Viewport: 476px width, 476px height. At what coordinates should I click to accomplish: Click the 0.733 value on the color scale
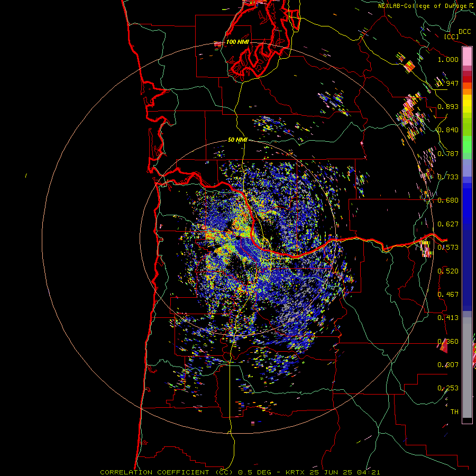[x=448, y=177]
